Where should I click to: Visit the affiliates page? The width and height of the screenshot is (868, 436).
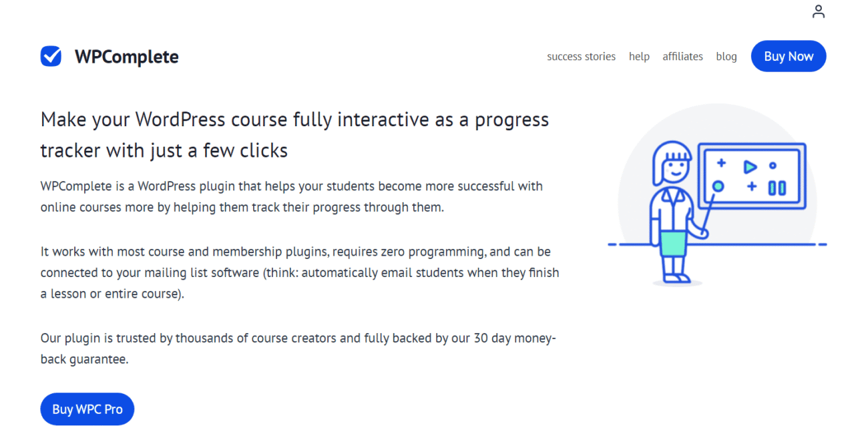pos(682,56)
